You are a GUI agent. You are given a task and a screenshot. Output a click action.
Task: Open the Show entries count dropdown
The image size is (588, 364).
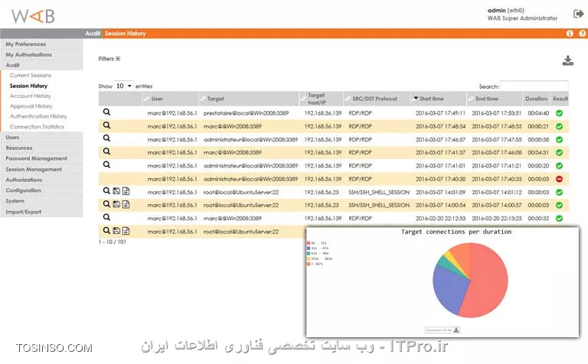tap(123, 86)
